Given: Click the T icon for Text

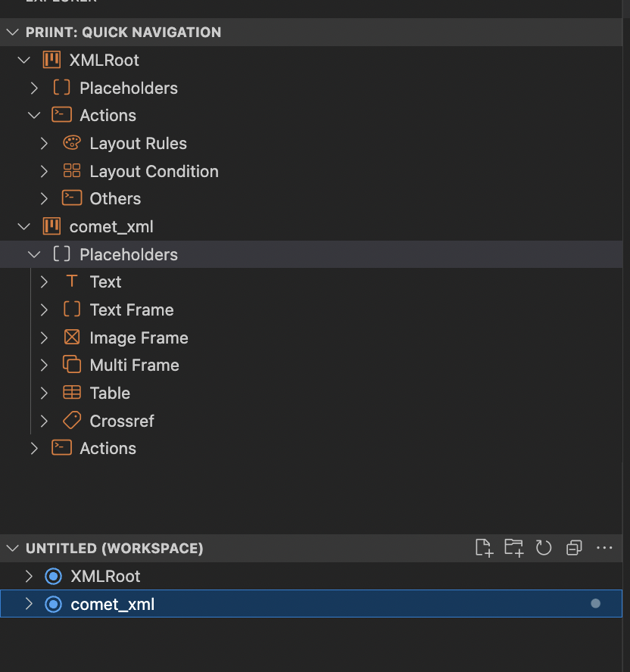Looking at the screenshot, I should pyautogui.click(x=72, y=282).
